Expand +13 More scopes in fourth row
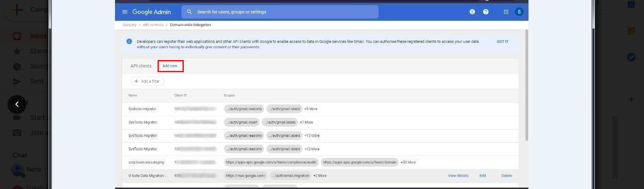The height and width of the screenshot is (189, 644). (312, 149)
